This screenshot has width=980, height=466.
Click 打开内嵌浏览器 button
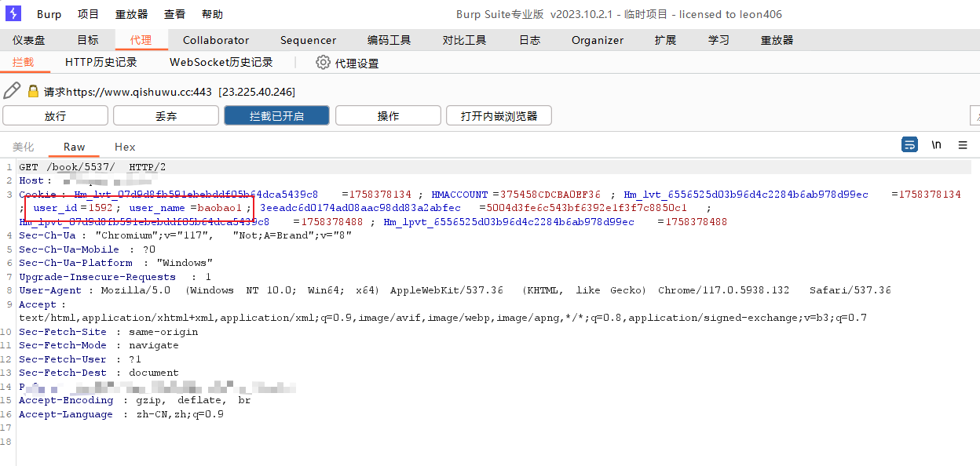pyautogui.click(x=499, y=116)
